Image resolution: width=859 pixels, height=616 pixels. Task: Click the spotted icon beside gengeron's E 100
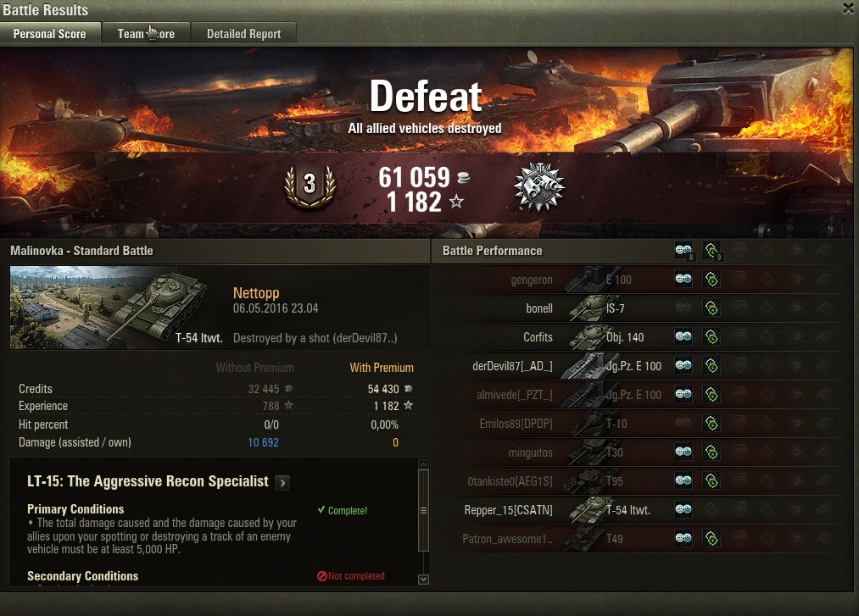(x=683, y=280)
